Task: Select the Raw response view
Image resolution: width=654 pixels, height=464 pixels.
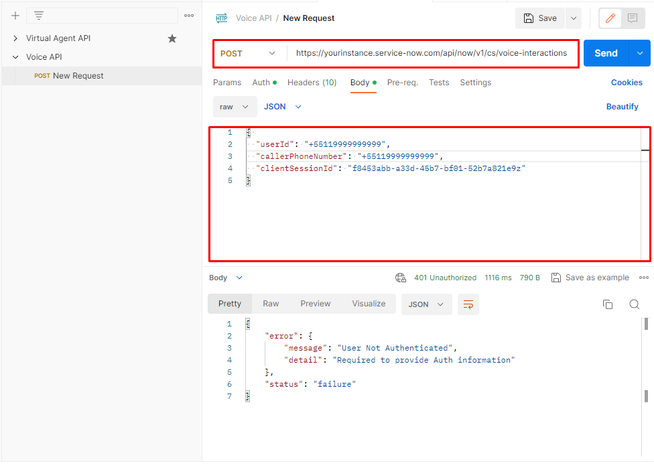Action: [x=271, y=304]
